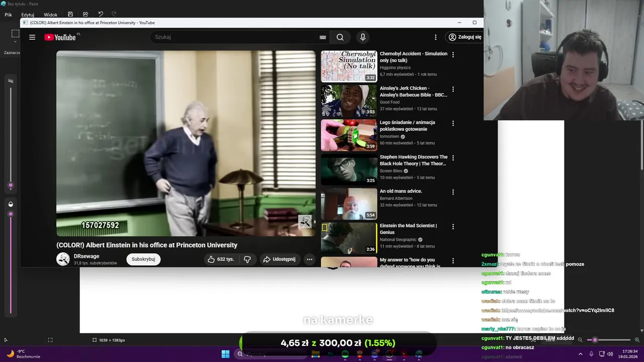Open options menu for Einstein Mad Scientist
The image size is (644, 362).
pos(453,227)
